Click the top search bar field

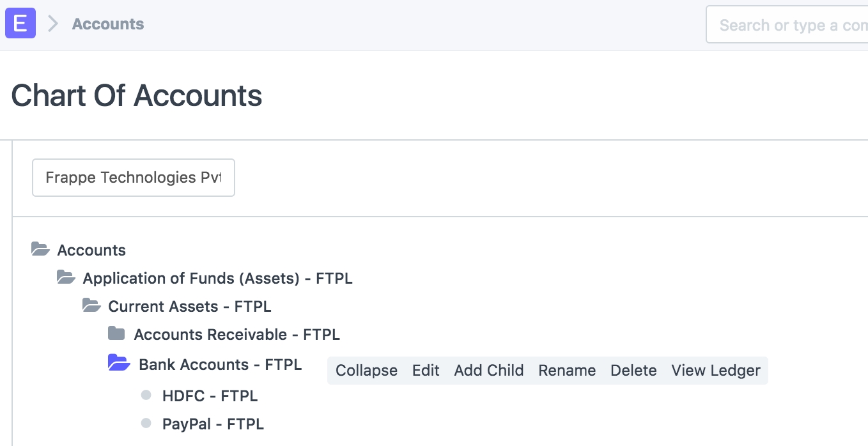tap(787, 25)
